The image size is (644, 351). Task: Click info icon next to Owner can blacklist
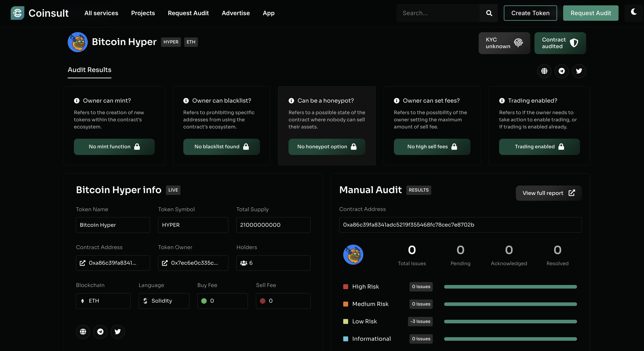[x=186, y=101]
